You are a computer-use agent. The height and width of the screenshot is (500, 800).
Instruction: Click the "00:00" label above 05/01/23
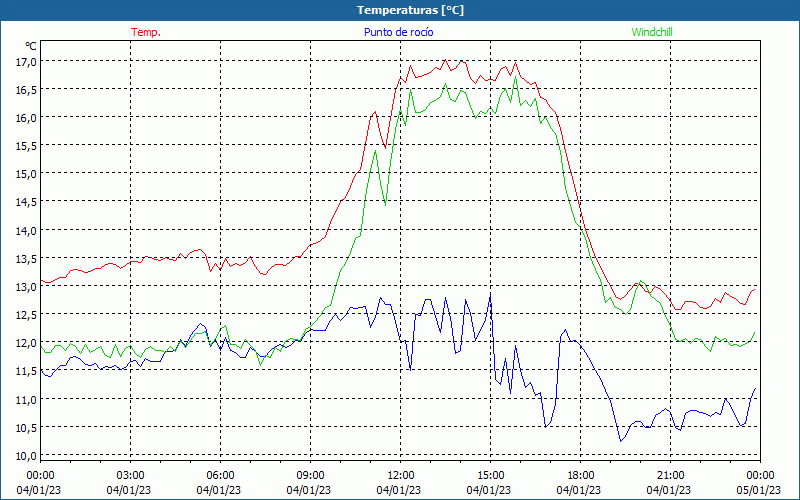(x=760, y=476)
